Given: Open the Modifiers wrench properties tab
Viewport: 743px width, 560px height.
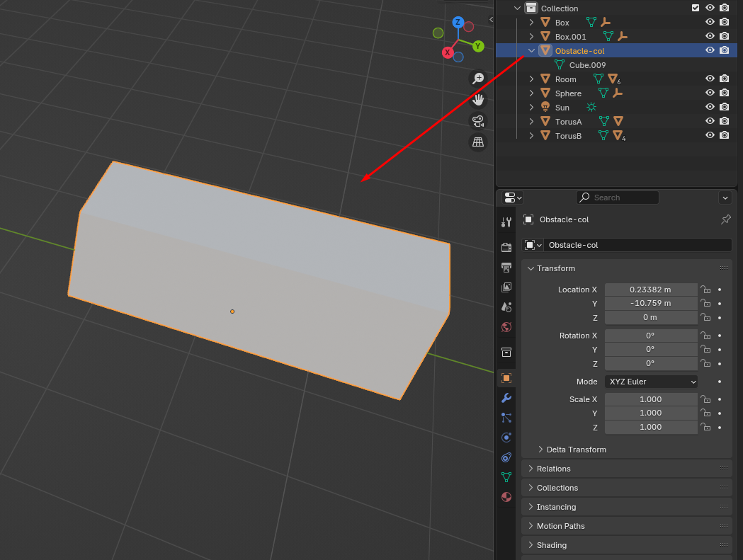Looking at the screenshot, I should [x=506, y=398].
